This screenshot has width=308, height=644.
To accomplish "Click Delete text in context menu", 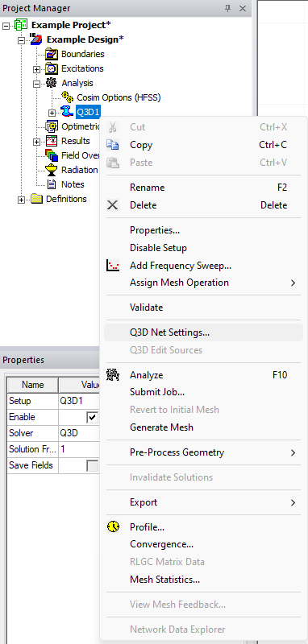I will pyautogui.click(x=143, y=205).
